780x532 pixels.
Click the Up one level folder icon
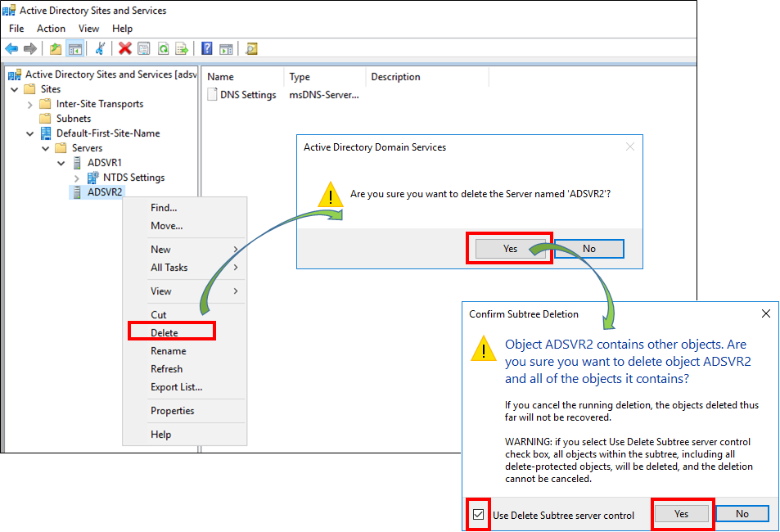coord(56,49)
